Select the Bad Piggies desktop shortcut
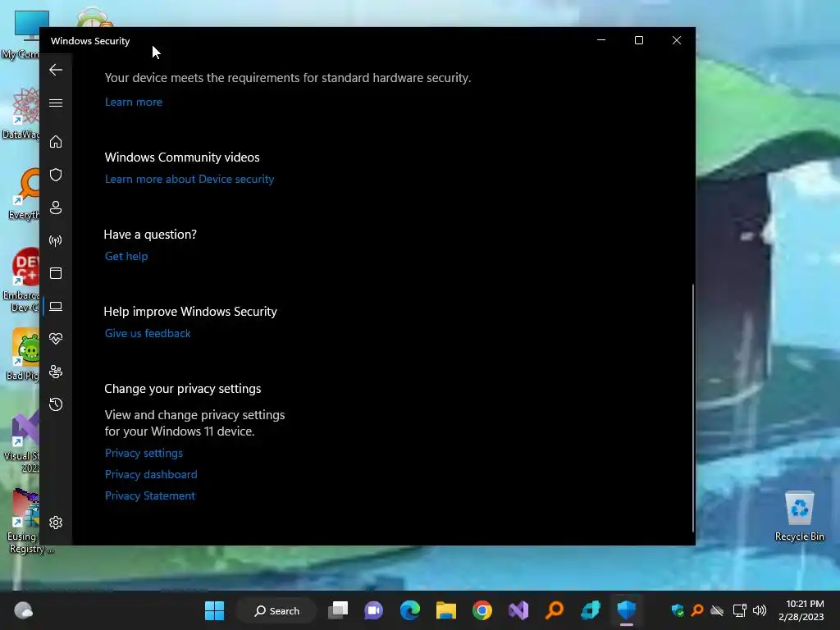 point(24,354)
